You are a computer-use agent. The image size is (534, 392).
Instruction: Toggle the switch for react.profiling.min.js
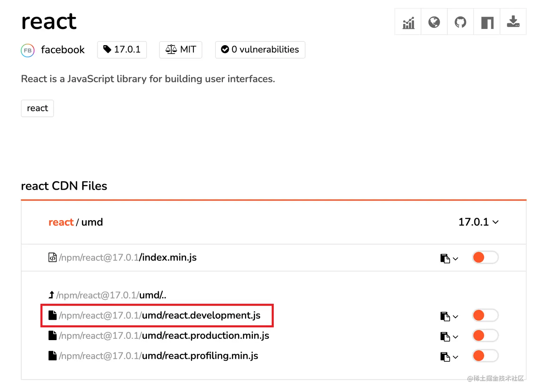[485, 356]
